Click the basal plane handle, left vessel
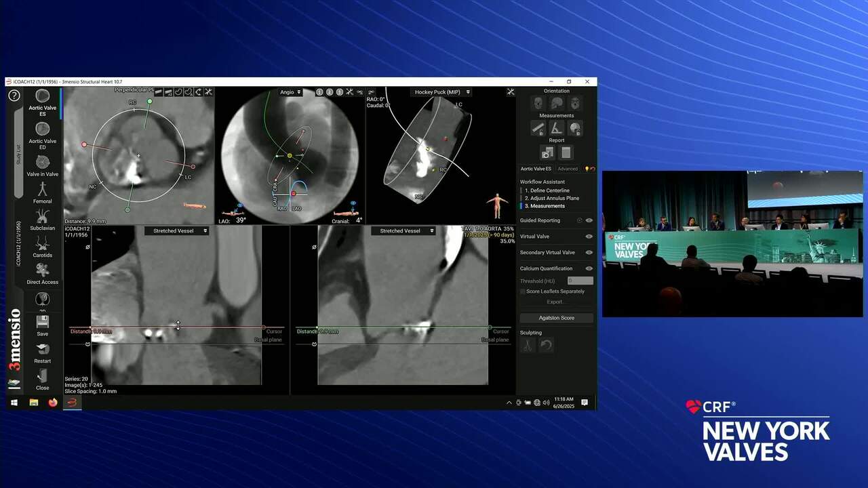 point(87,344)
